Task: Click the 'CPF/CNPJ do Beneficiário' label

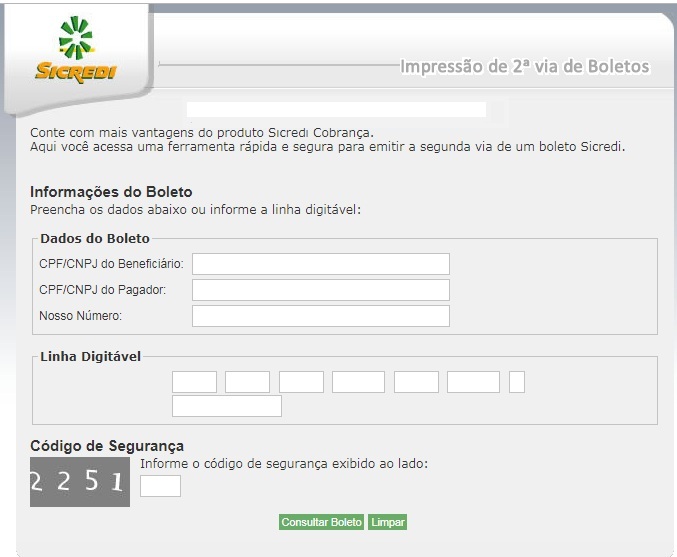Action: (111, 264)
